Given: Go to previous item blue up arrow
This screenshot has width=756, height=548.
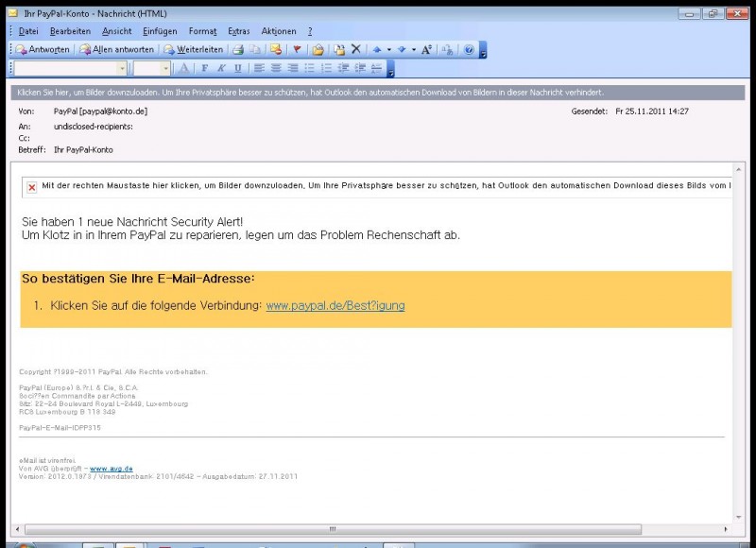Looking at the screenshot, I should (377, 50).
